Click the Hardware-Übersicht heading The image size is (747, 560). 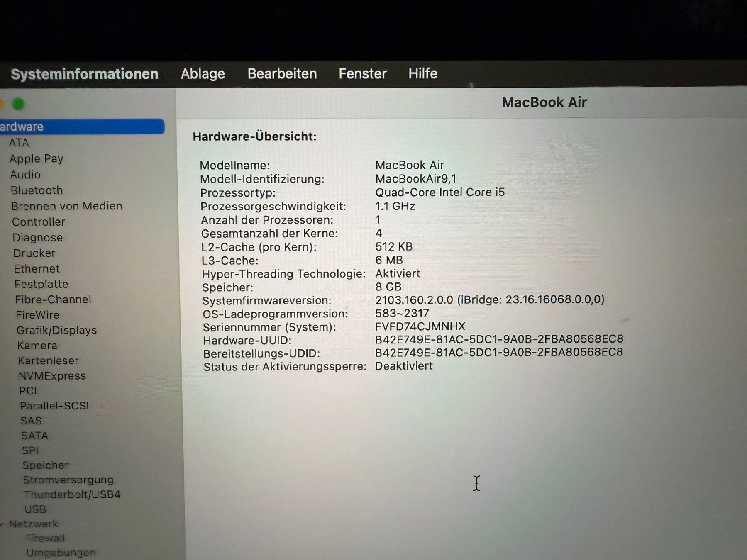coord(255,136)
